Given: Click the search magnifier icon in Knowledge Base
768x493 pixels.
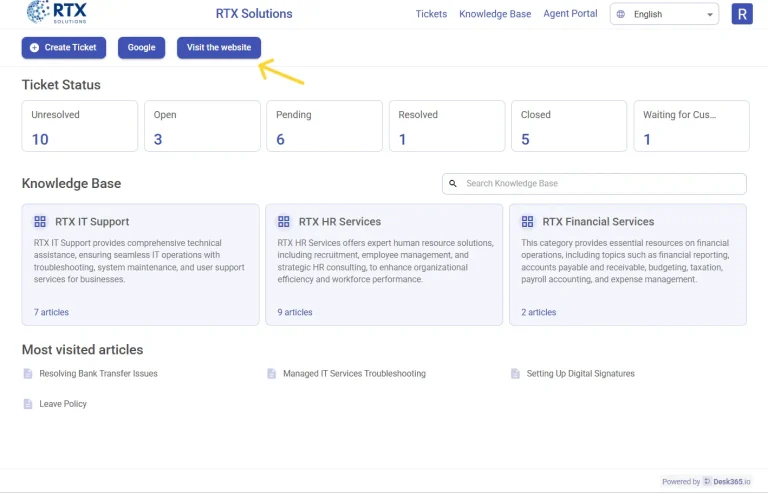Looking at the screenshot, I should point(453,184).
